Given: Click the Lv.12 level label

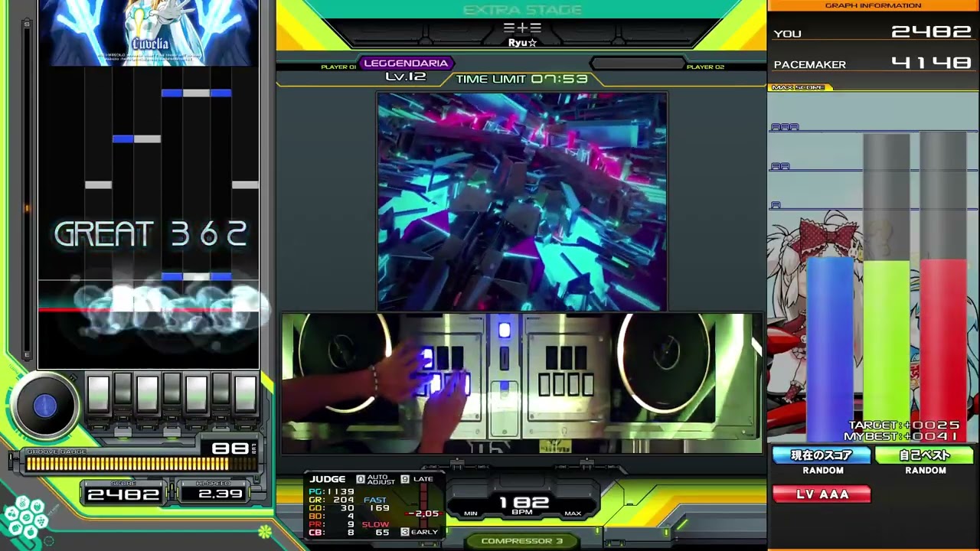Looking at the screenshot, I should (x=406, y=77).
